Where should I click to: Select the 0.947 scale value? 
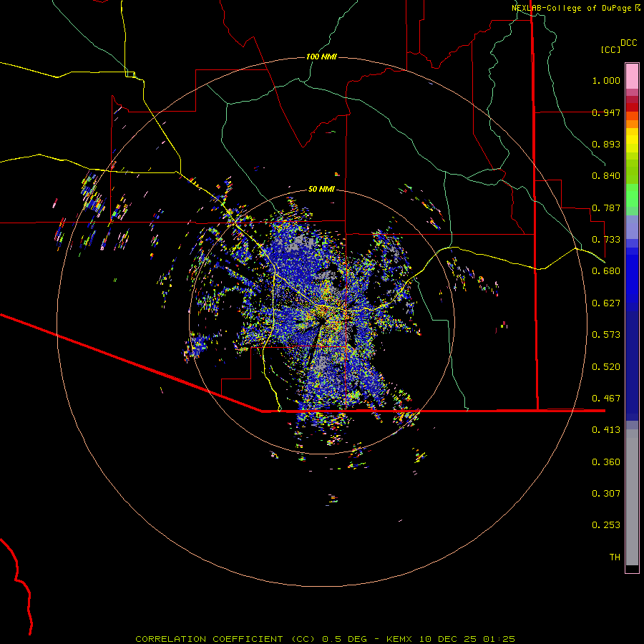[x=606, y=112]
